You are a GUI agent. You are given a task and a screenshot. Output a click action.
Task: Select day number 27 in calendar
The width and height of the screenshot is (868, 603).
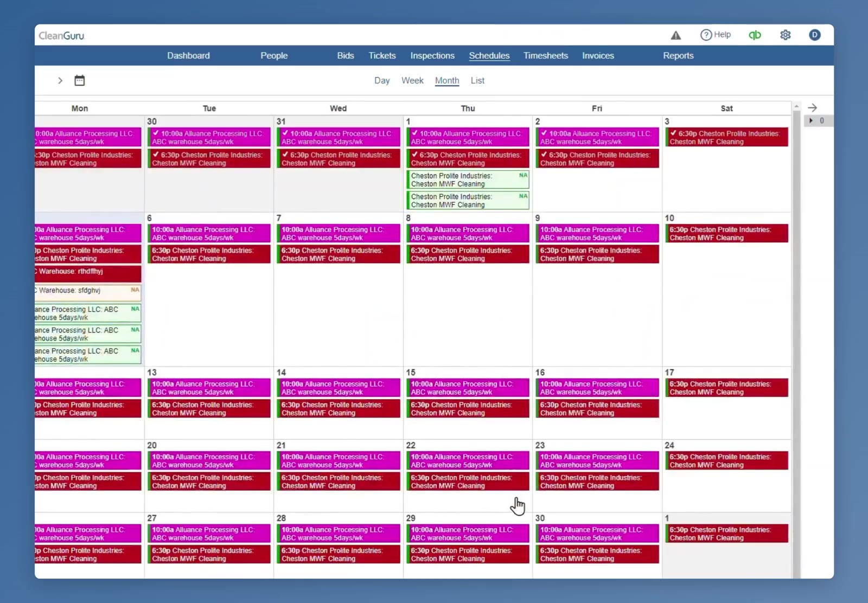point(152,518)
